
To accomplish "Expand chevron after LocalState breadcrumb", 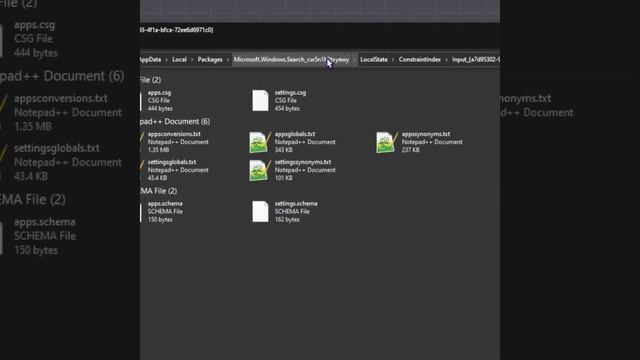I will (393, 60).
